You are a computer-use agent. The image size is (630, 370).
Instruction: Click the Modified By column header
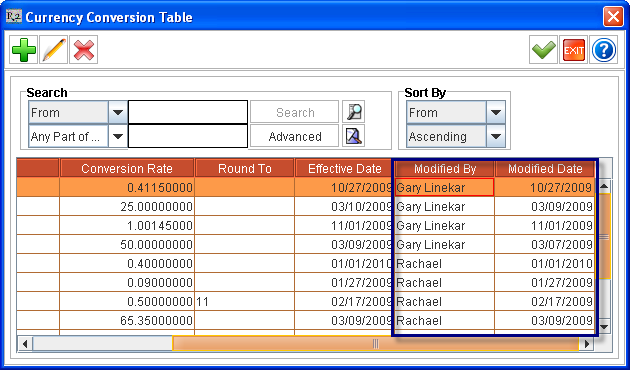tap(445, 168)
